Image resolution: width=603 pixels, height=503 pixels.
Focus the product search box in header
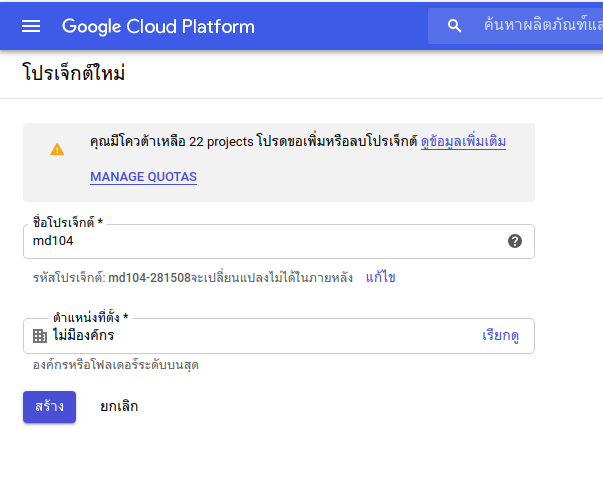[516, 26]
